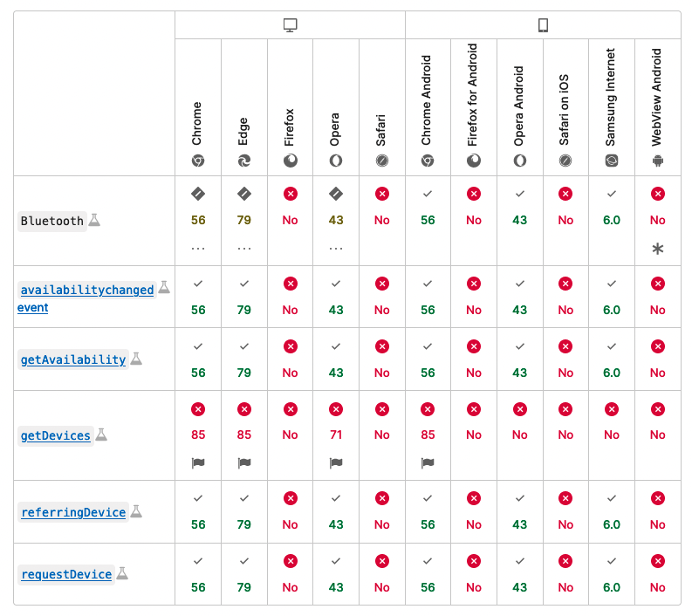Expand Edge Bluetooth support details ellipsis
Viewport: 692px width, 616px height.
tap(244, 248)
